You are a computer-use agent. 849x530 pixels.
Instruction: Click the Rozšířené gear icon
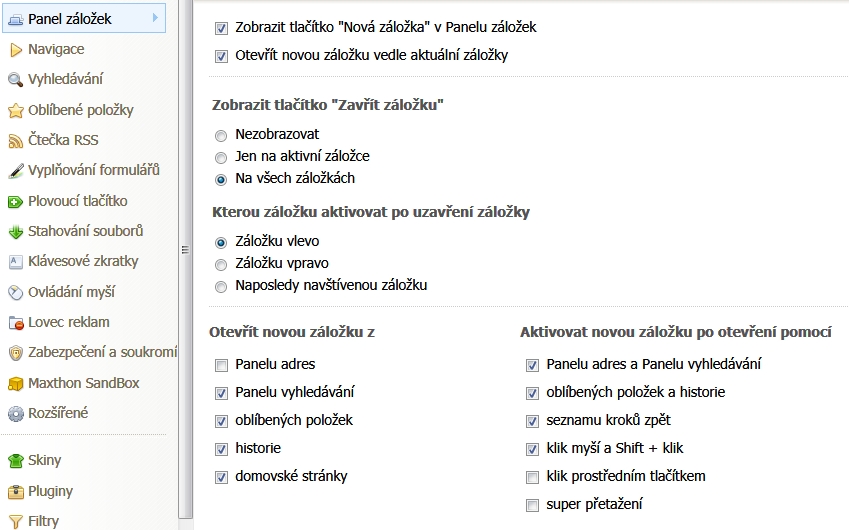point(15,414)
